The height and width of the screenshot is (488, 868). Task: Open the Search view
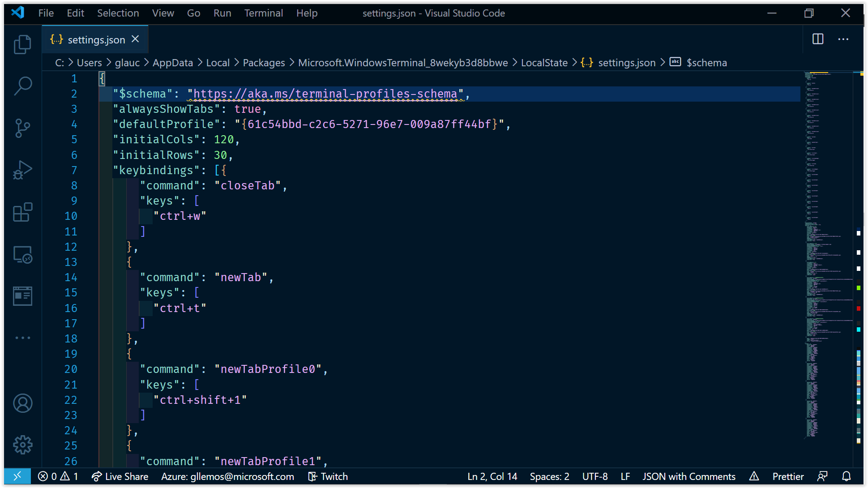22,86
